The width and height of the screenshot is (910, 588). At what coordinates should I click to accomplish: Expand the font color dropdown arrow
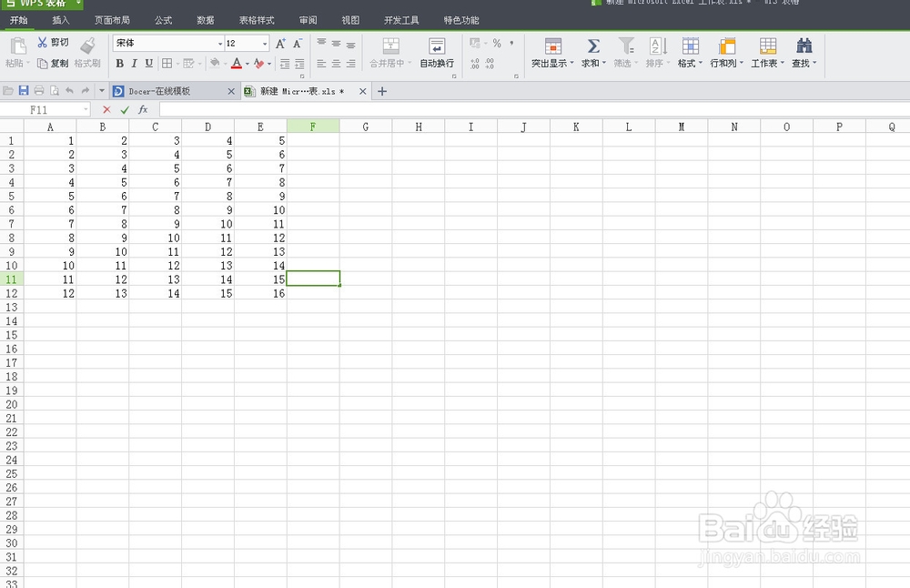(x=248, y=64)
